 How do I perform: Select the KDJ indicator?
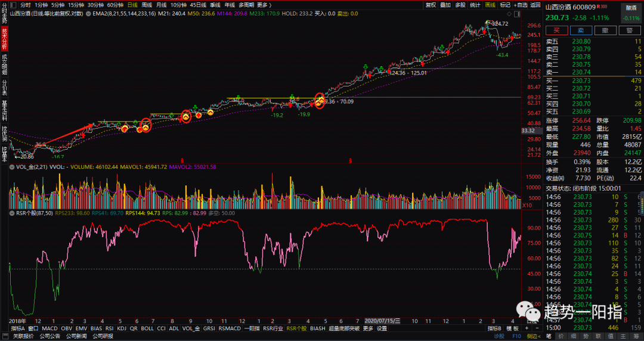122,328
